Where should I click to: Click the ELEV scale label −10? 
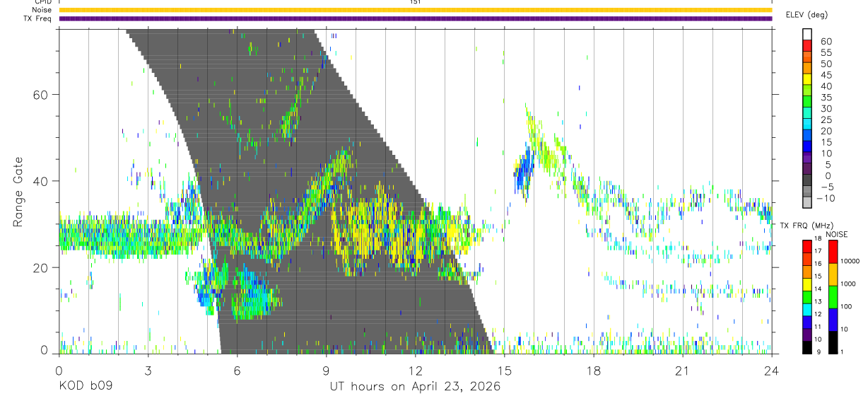point(824,198)
